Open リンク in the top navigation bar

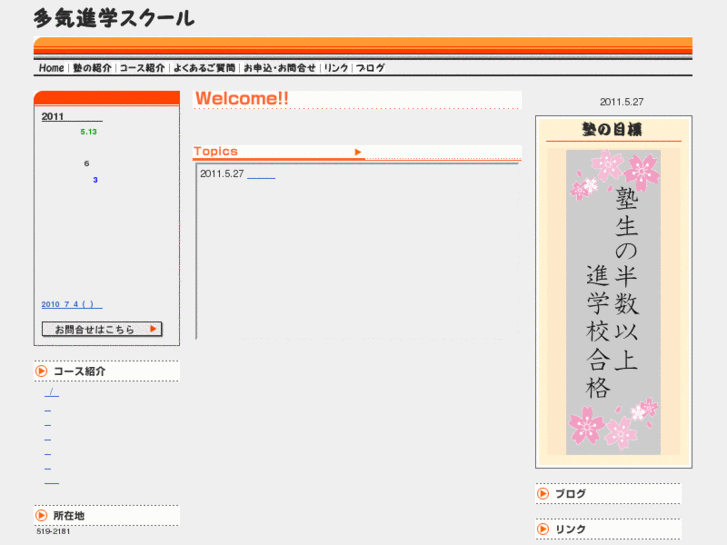336,68
